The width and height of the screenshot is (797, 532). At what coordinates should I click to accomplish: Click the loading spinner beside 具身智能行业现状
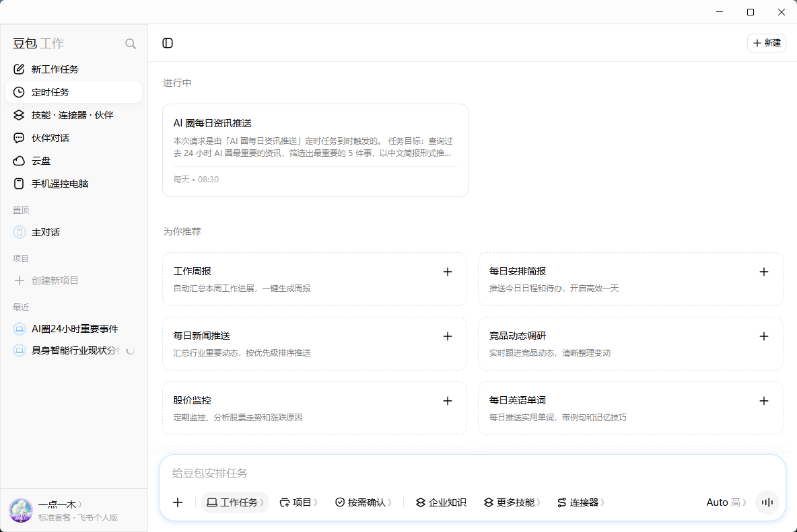[x=130, y=350]
